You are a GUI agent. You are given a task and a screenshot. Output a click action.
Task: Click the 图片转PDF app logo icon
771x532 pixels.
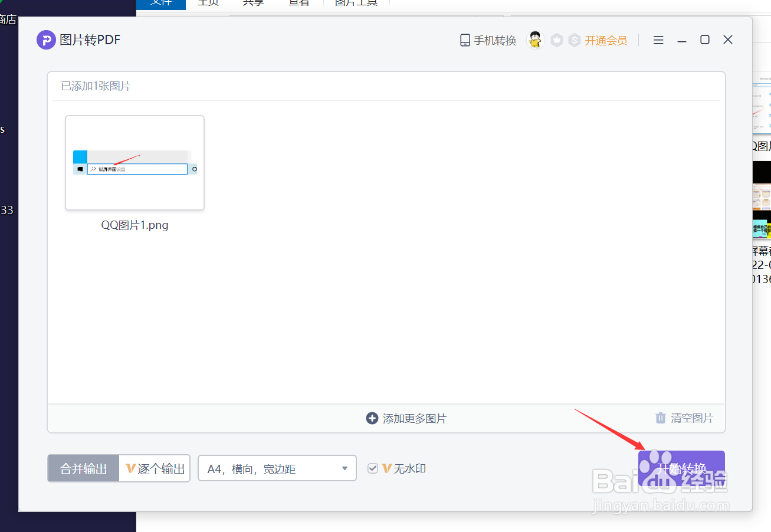click(46, 40)
